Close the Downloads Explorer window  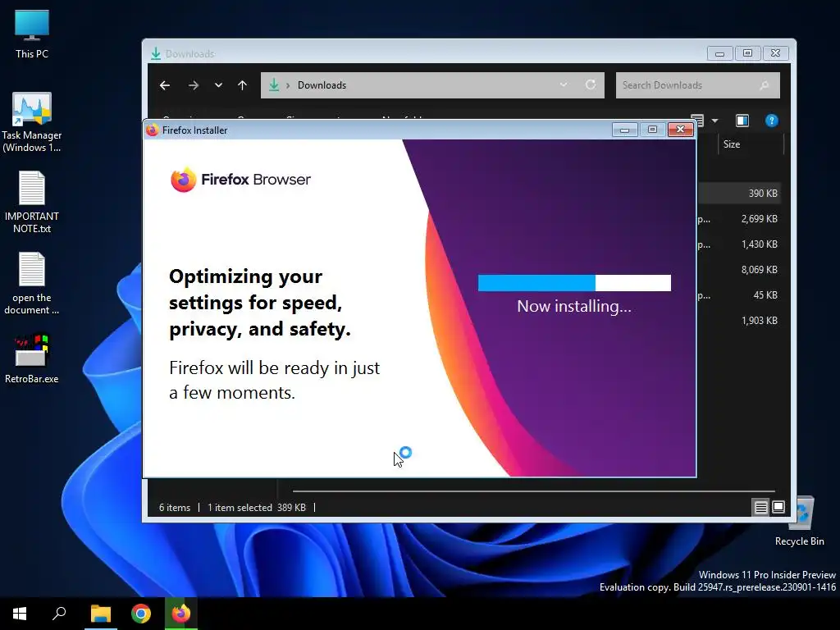(x=775, y=53)
